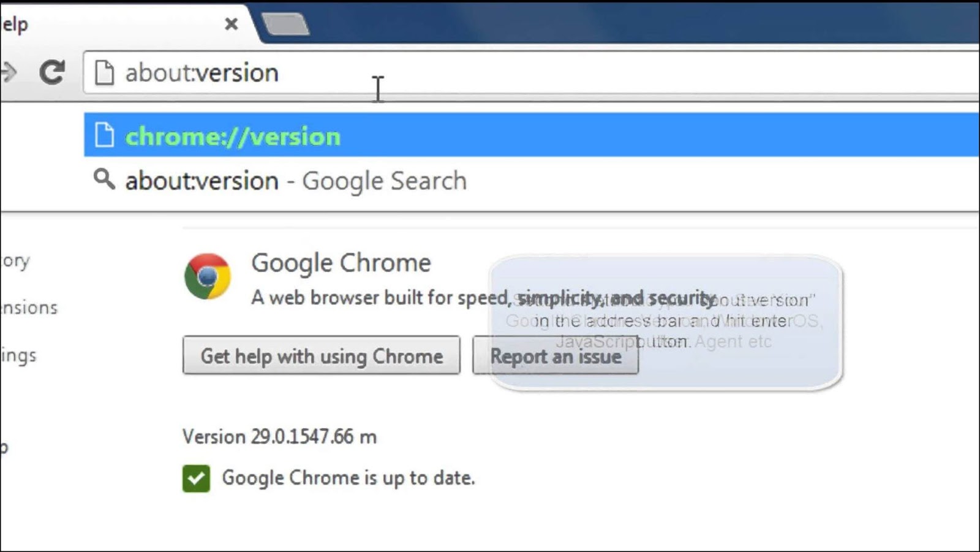
Task: Click Get help with using Chrome
Action: [x=321, y=355]
